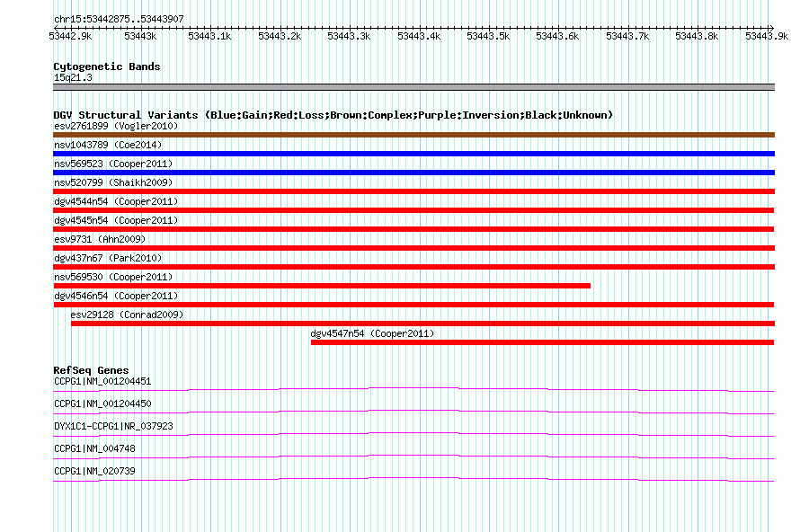800x532 pixels.
Task: Open transcript CCPG1|NM_001204450 label
Action: point(102,404)
